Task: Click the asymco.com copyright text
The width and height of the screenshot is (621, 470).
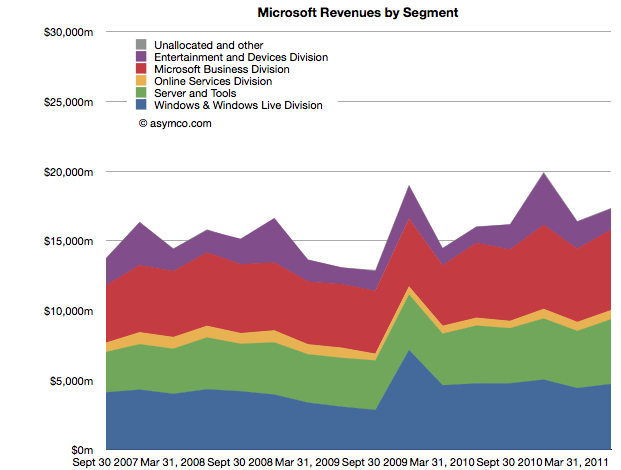Action: (175, 123)
